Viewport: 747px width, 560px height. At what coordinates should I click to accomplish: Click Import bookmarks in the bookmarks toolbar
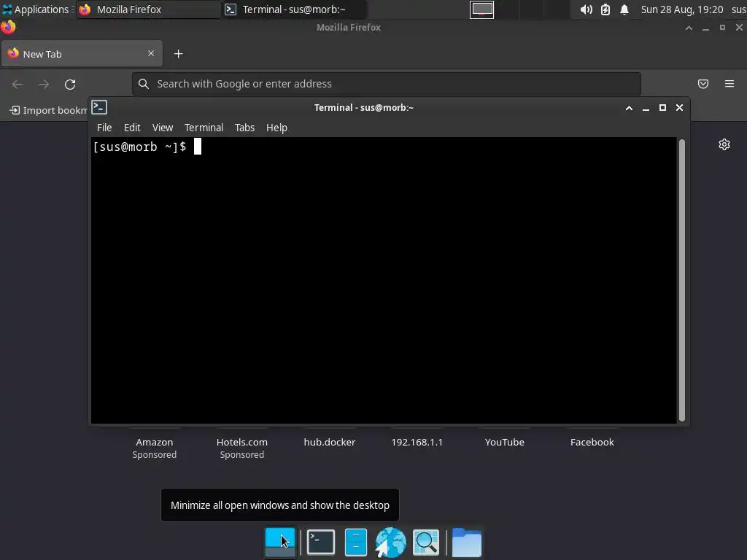pos(49,111)
